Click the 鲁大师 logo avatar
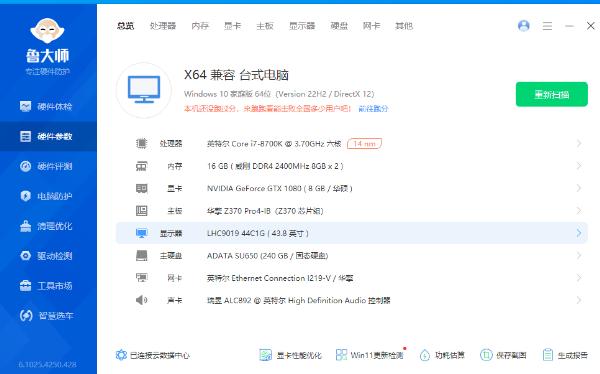600x374 pixels. pos(47,31)
